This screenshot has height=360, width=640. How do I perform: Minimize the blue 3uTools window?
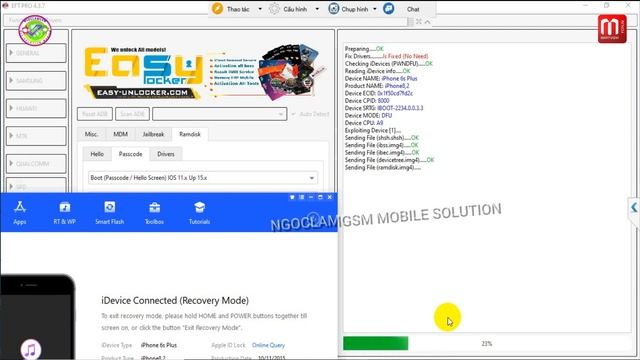point(311,197)
